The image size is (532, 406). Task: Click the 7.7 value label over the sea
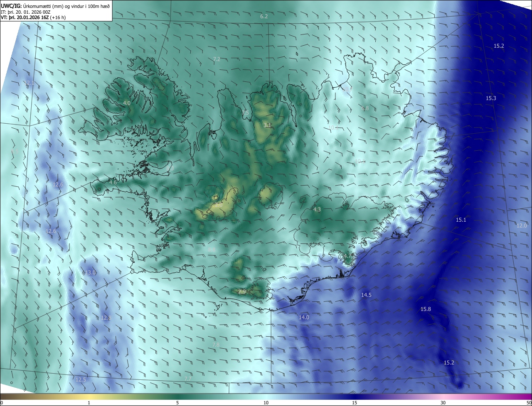pyautogui.click(x=188, y=379)
